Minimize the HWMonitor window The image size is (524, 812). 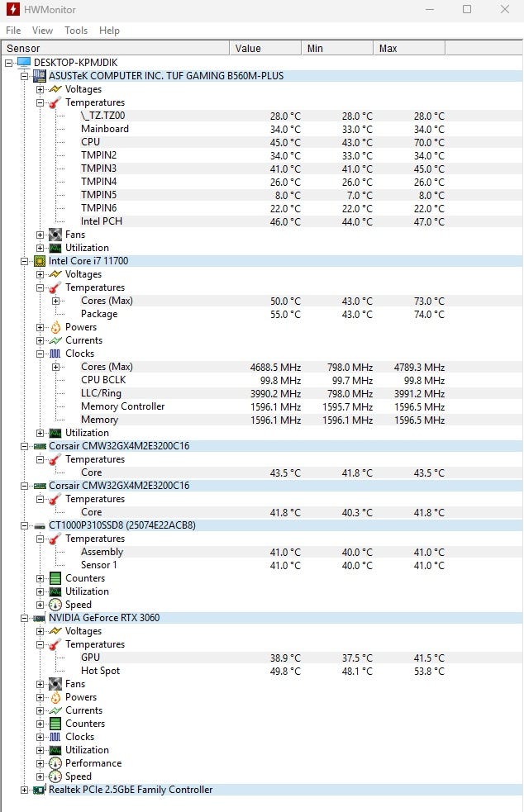click(x=430, y=9)
